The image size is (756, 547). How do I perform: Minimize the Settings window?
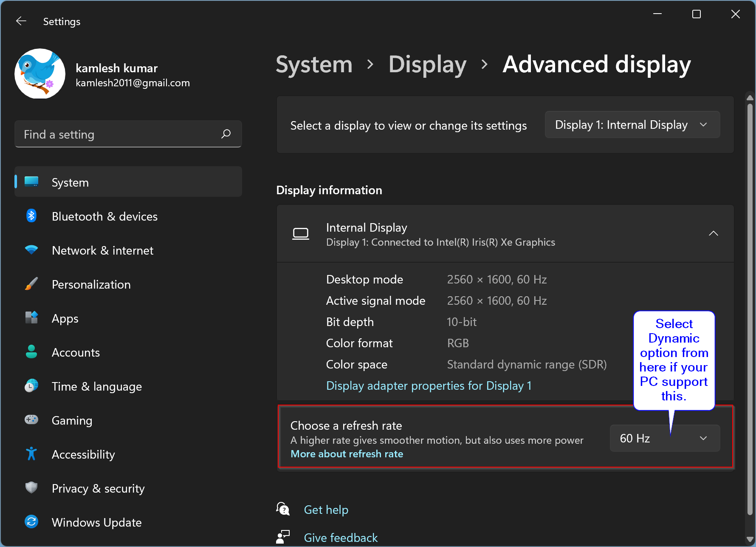coord(657,14)
